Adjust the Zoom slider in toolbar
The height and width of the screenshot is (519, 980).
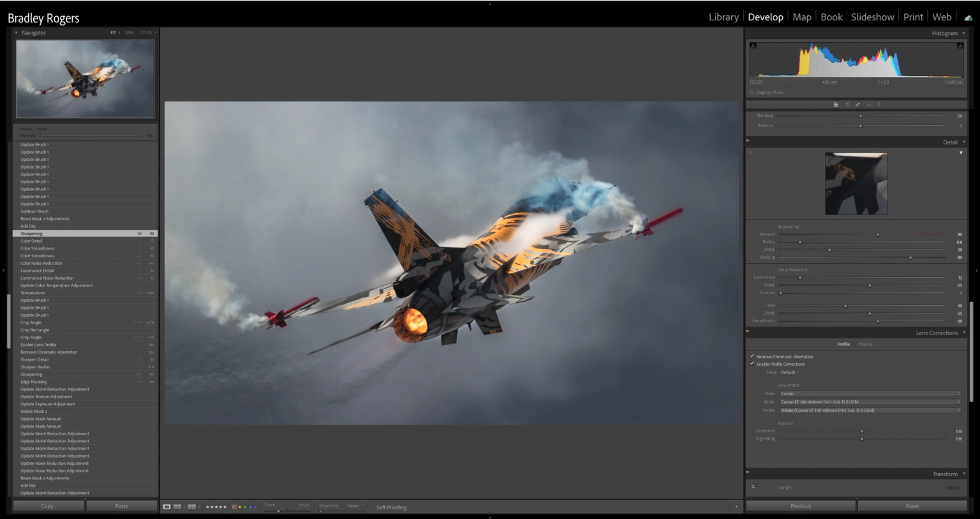coord(278,511)
